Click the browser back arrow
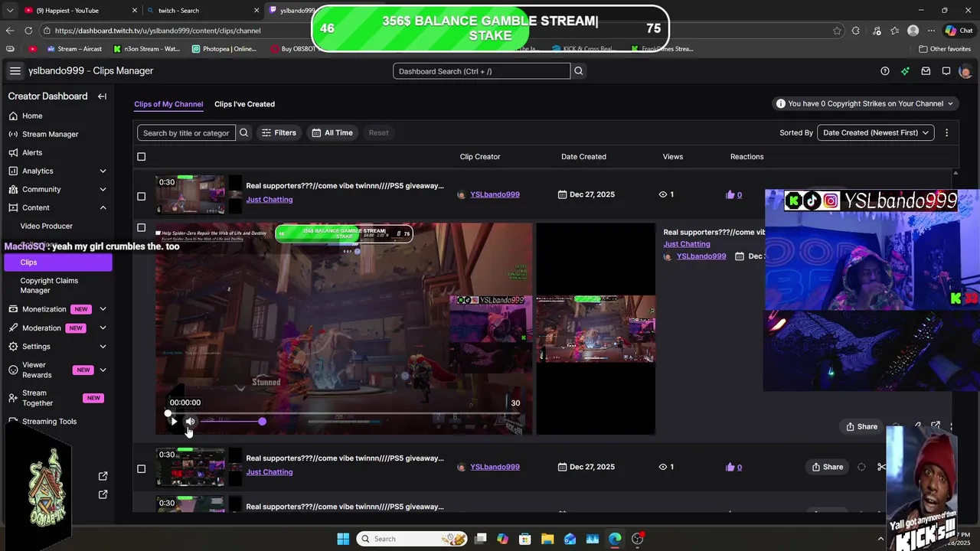Image resolution: width=980 pixels, height=551 pixels. [x=10, y=31]
